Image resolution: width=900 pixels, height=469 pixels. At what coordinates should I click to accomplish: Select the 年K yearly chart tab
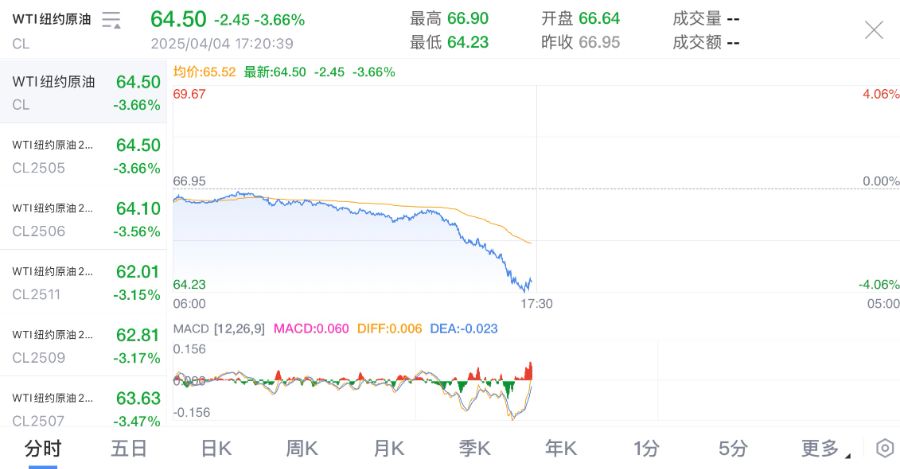[x=561, y=448]
